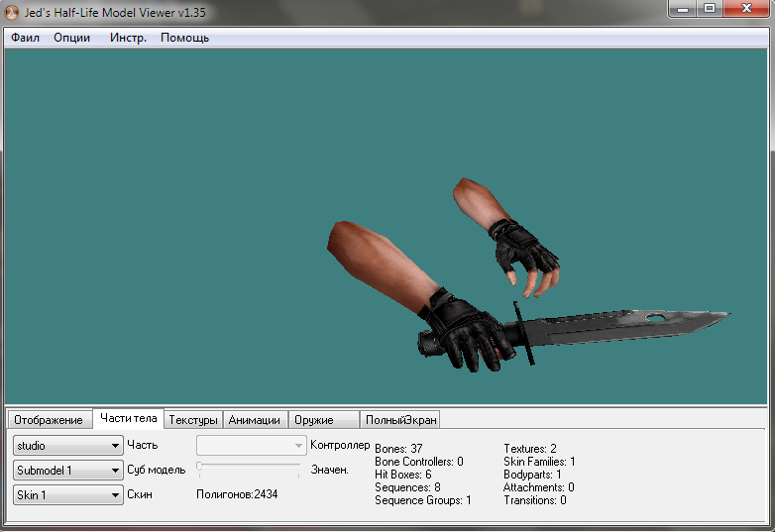
Task: Open the Инстр. menu
Action: pos(128,38)
